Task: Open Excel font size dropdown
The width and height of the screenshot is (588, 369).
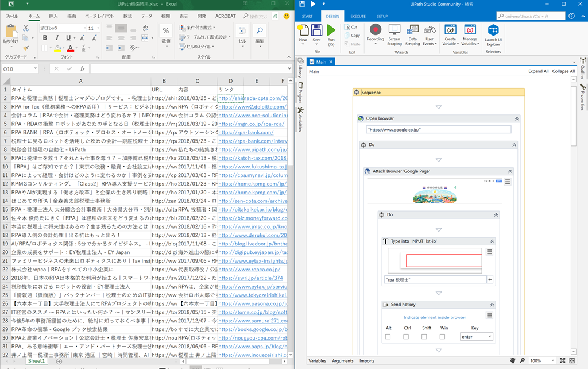Action: coord(98,28)
